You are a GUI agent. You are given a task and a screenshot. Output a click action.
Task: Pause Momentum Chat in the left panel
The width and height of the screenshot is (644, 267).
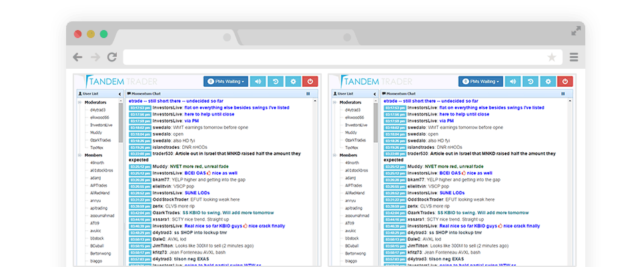tap(308, 93)
